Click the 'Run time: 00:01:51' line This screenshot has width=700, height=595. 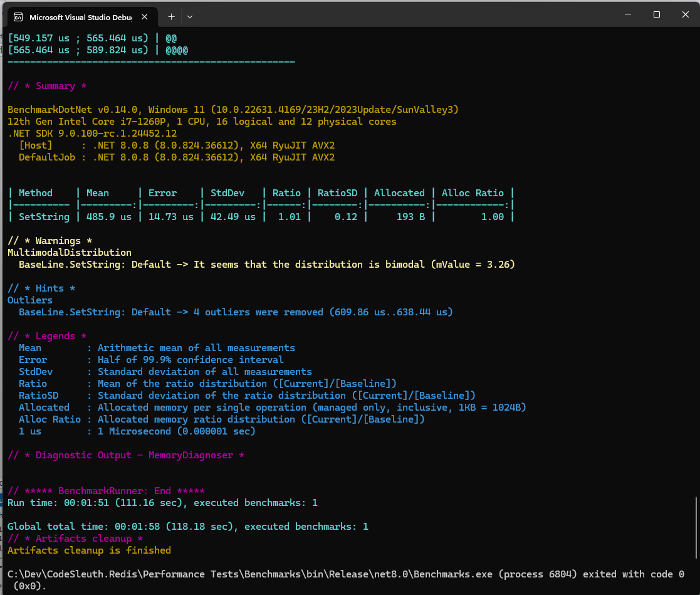[162, 503]
